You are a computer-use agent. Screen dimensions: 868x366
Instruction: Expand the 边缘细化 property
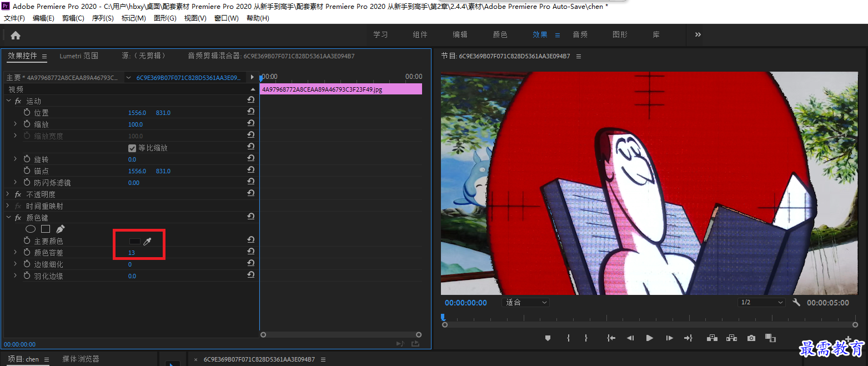coord(16,264)
